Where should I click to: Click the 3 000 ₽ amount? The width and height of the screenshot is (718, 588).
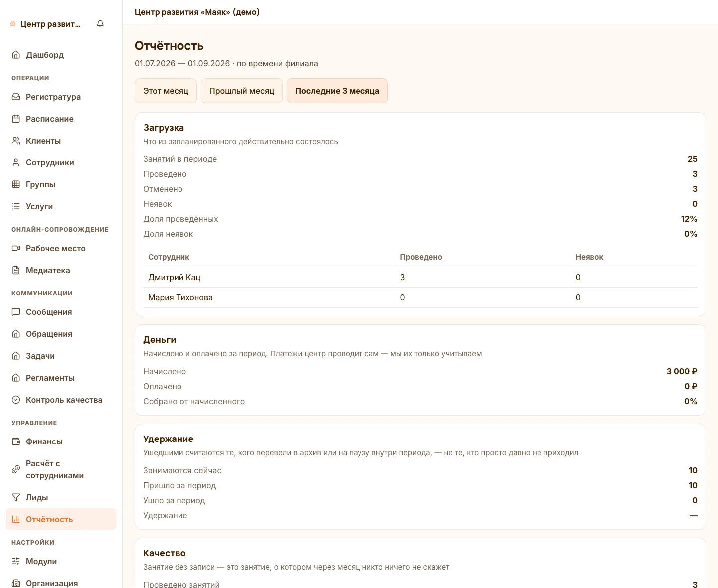(x=682, y=372)
